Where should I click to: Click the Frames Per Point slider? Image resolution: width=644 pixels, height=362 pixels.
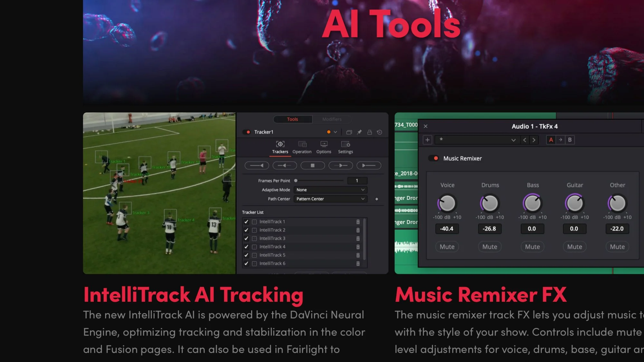click(x=319, y=181)
